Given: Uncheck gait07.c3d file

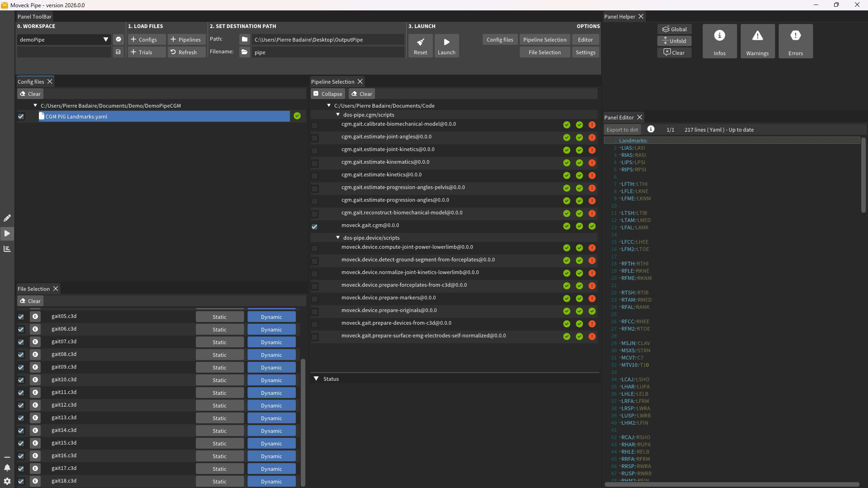Looking at the screenshot, I should [21, 342].
